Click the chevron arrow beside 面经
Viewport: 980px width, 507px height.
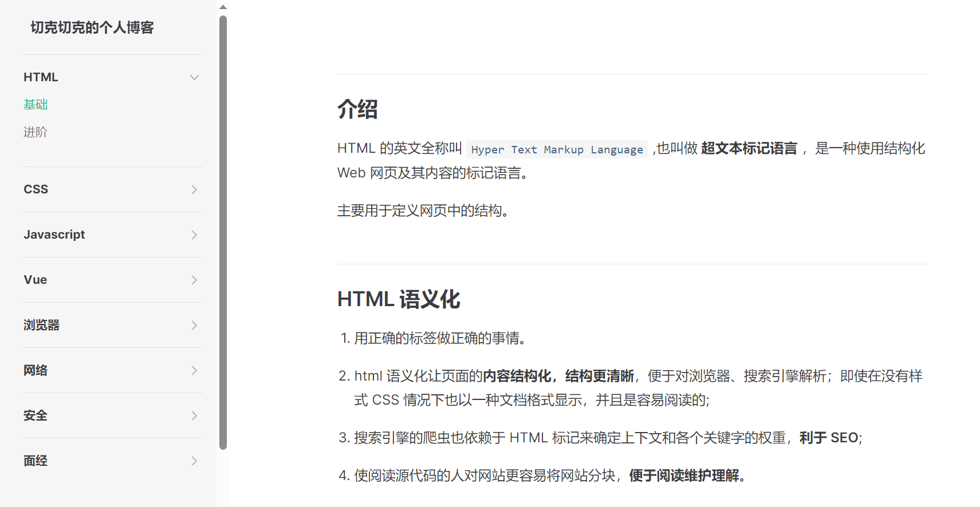194,461
